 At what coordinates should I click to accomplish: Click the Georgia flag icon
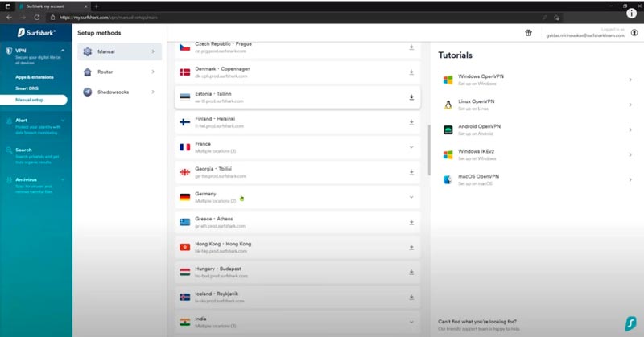[x=185, y=172]
